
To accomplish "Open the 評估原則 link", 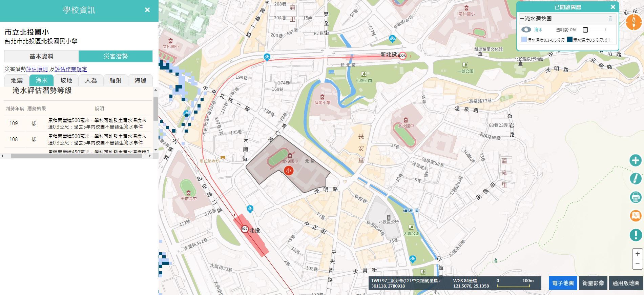I will tap(37, 69).
